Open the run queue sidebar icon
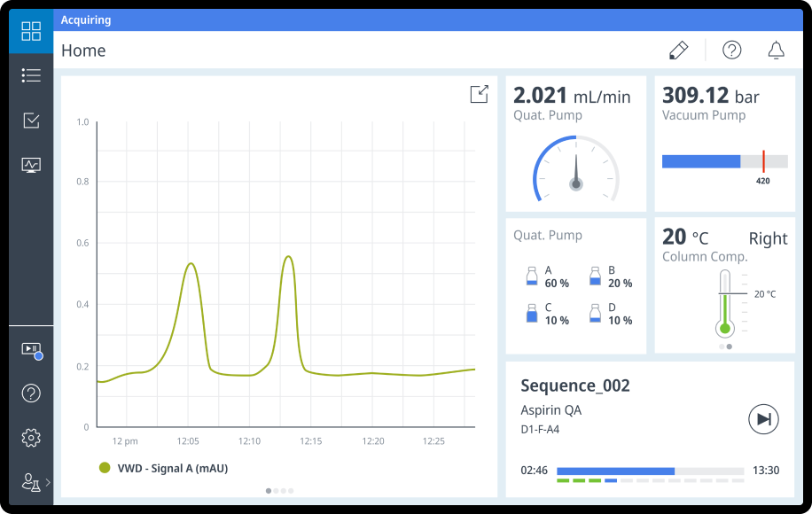 point(31,349)
